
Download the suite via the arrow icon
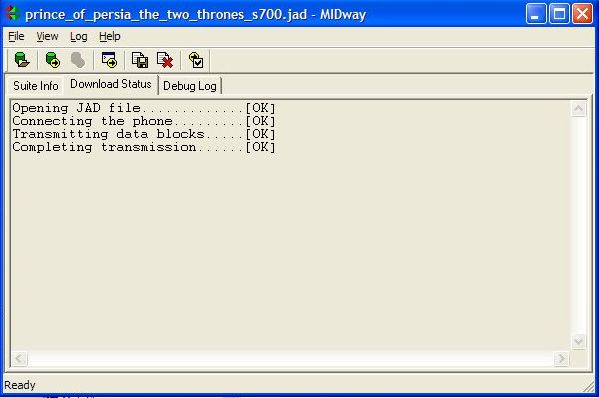pyautogui.click(x=52, y=60)
